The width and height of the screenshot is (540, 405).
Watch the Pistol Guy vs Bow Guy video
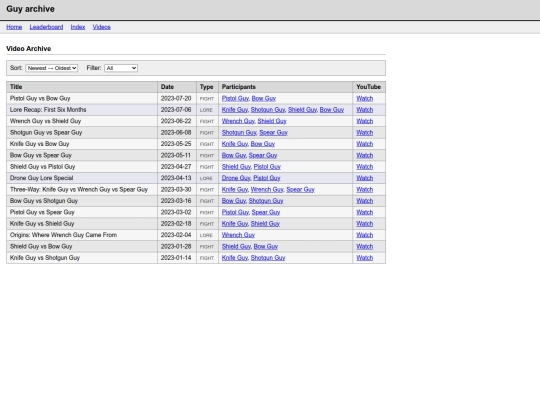tap(365, 98)
